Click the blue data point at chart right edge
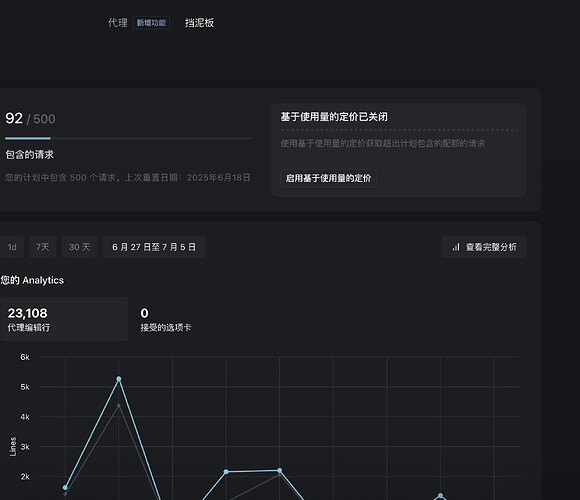Image resolution: width=580 pixels, height=500 pixels. point(440,496)
